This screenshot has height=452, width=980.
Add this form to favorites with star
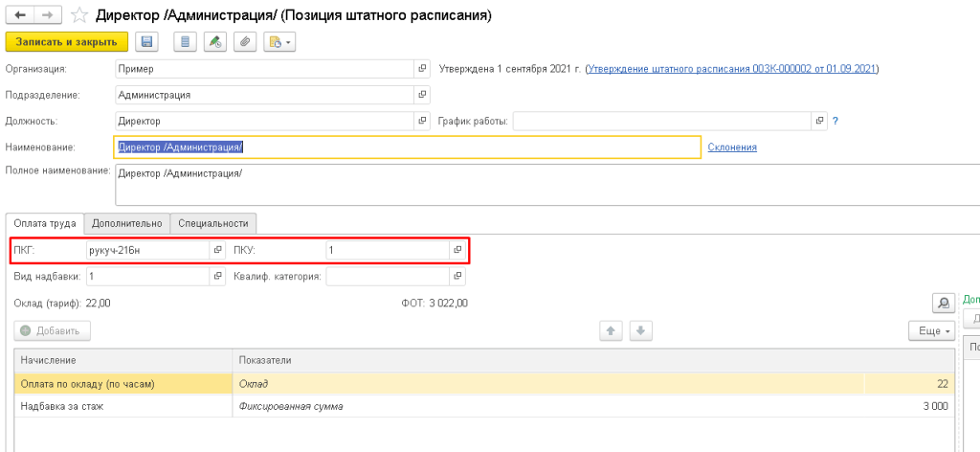pos(81,16)
